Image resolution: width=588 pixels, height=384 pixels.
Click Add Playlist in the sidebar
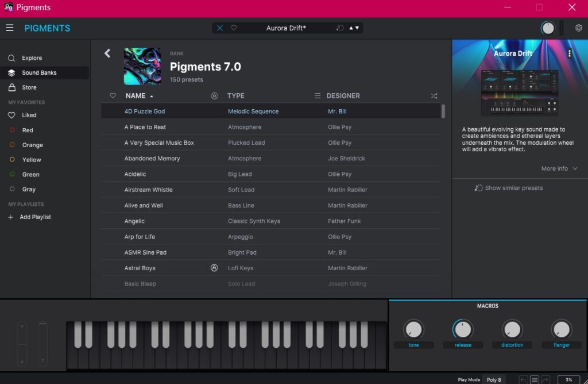coord(34,217)
